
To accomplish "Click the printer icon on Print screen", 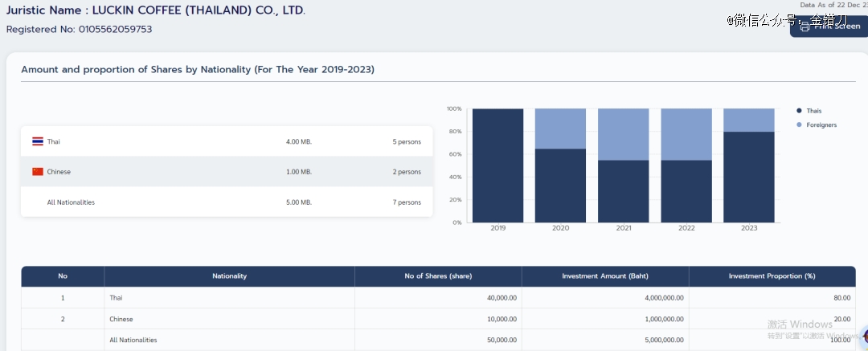I will click(805, 26).
